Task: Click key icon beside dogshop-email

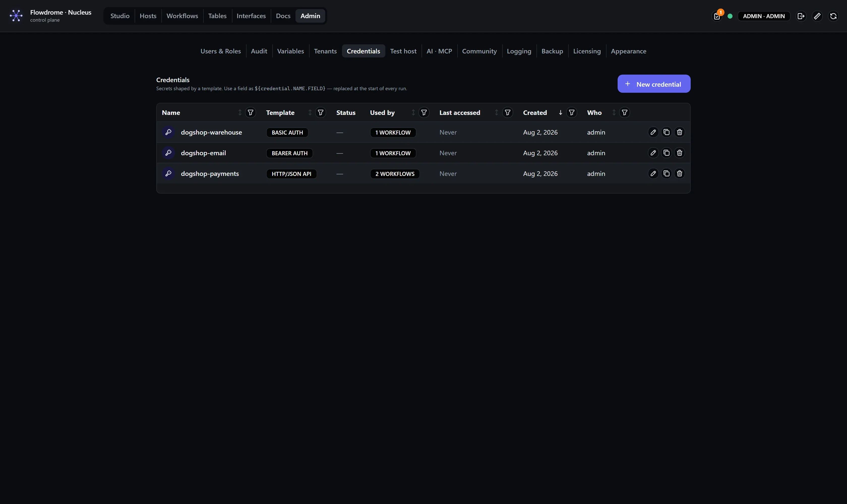Action: (168, 153)
